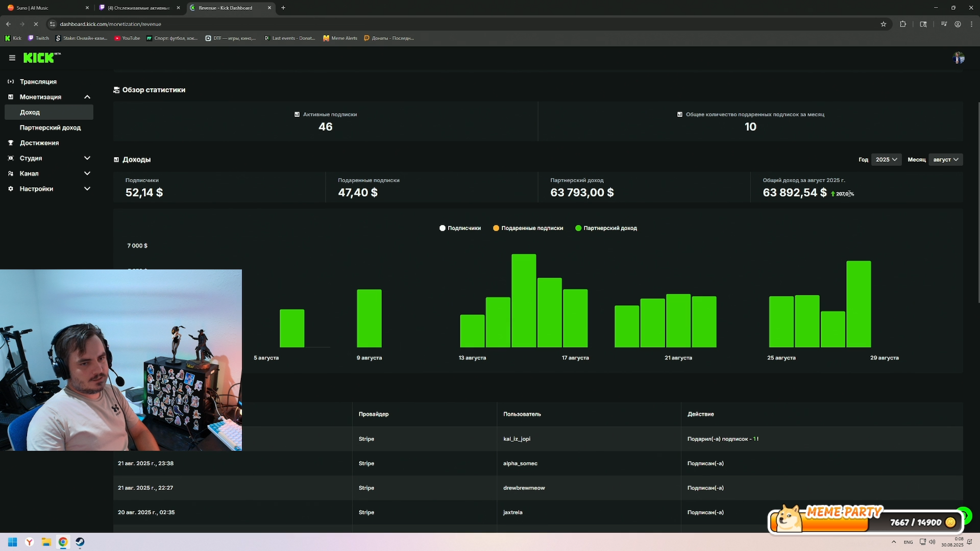The image size is (980, 551).
Task: Collapse the Монетизация sidebar section
Action: pos(87,97)
